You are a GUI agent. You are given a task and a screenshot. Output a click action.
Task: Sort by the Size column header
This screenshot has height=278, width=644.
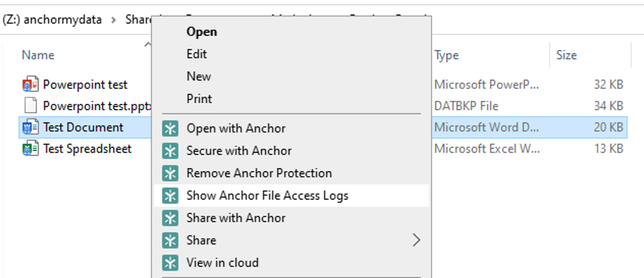[x=566, y=55]
